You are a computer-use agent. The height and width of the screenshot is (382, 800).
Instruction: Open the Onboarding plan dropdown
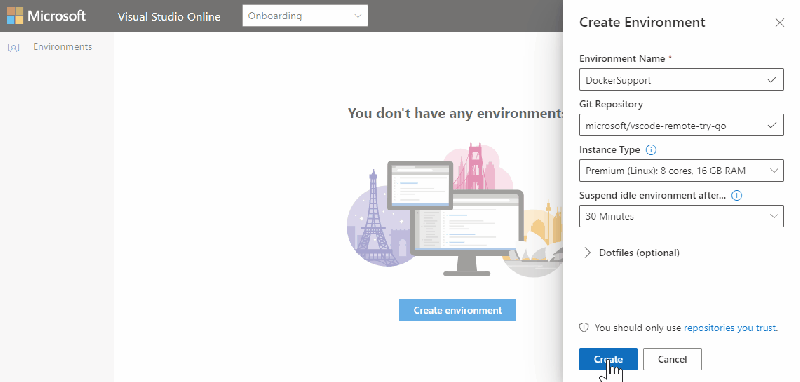click(x=305, y=16)
